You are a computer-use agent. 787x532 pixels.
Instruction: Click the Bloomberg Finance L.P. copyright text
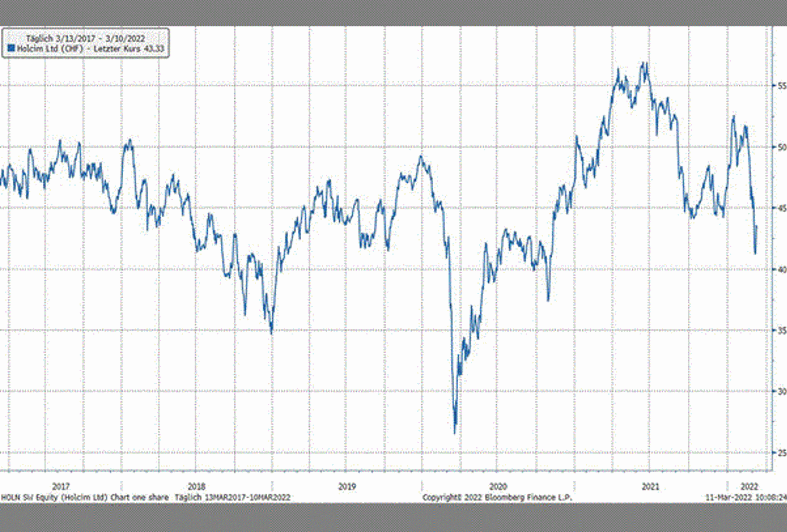click(x=497, y=497)
